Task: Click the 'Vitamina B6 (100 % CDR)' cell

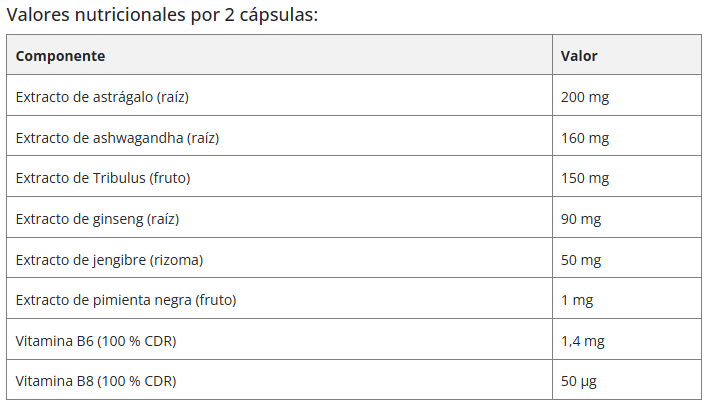Action: click(x=279, y=339)
